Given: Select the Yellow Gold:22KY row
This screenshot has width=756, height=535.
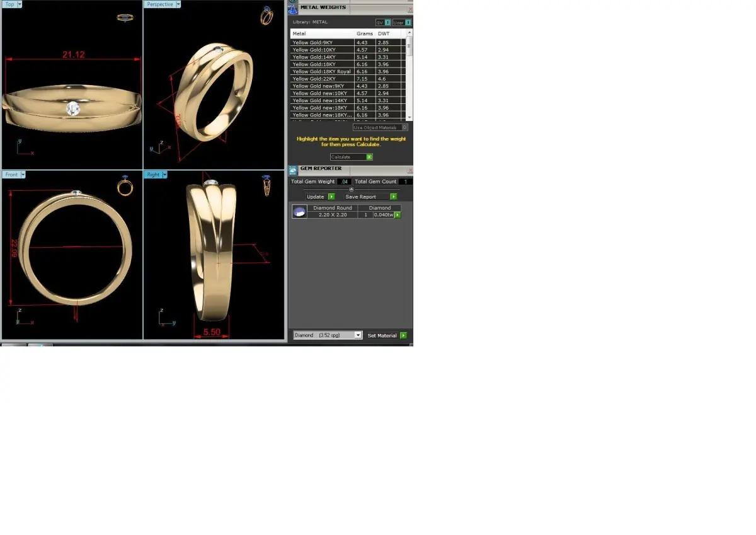Looking at the screenshot, I should pyautogui.click(x=348, y=79).
